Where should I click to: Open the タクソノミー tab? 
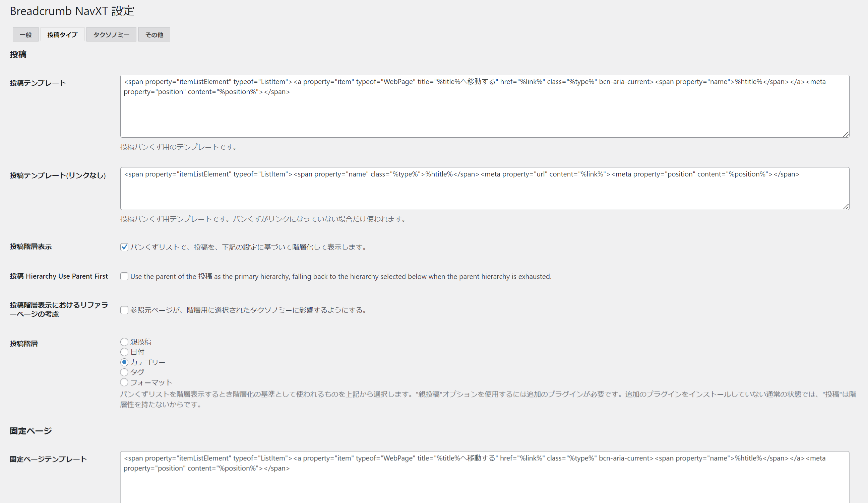click(x=111, y=34)
